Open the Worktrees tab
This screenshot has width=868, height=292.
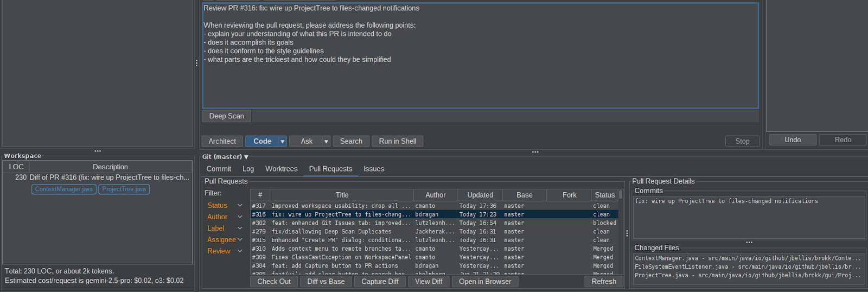(x=281, y=169)
